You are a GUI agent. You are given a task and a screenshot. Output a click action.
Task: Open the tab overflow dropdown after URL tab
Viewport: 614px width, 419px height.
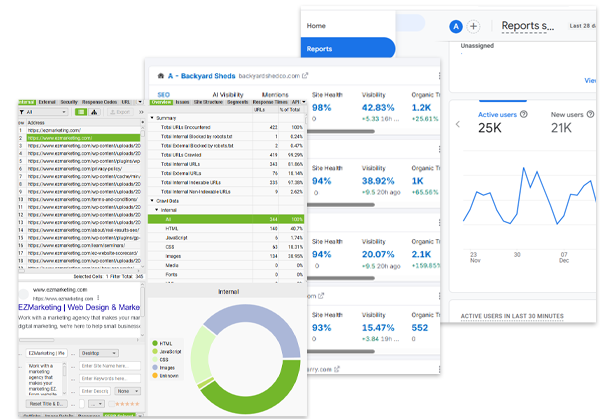point(140,102)
